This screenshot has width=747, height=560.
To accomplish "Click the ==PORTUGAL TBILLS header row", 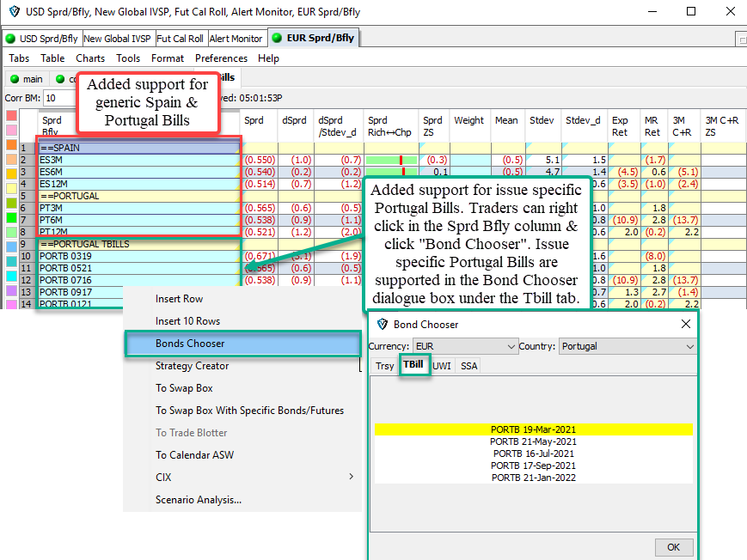I will (x=139, y=244).
